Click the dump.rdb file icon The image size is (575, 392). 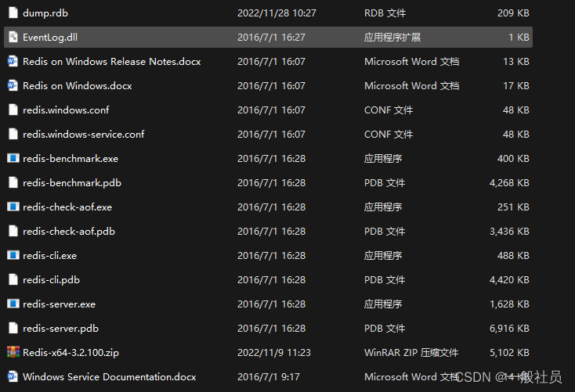click(13, 13)
